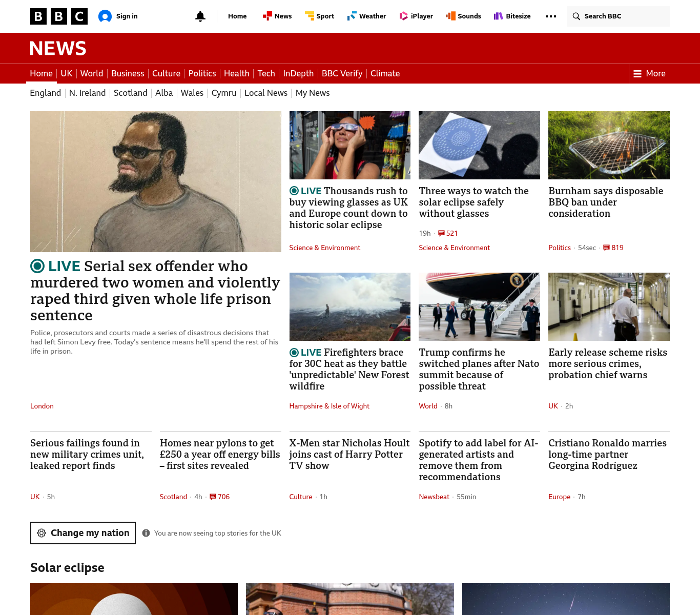This screenshot has width=700, height=615.
Task: Open Sounds in the top BBC bar
Action: tap(464, 16)
